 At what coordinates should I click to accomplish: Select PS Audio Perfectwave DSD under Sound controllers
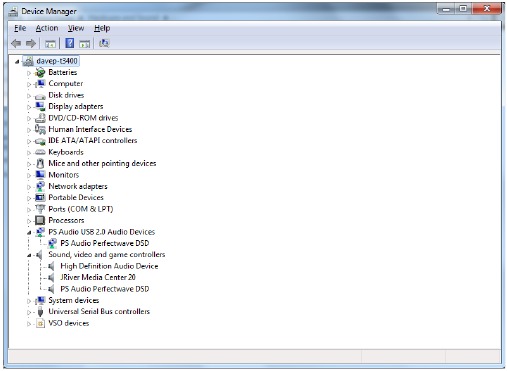click(x=105, y=289)
